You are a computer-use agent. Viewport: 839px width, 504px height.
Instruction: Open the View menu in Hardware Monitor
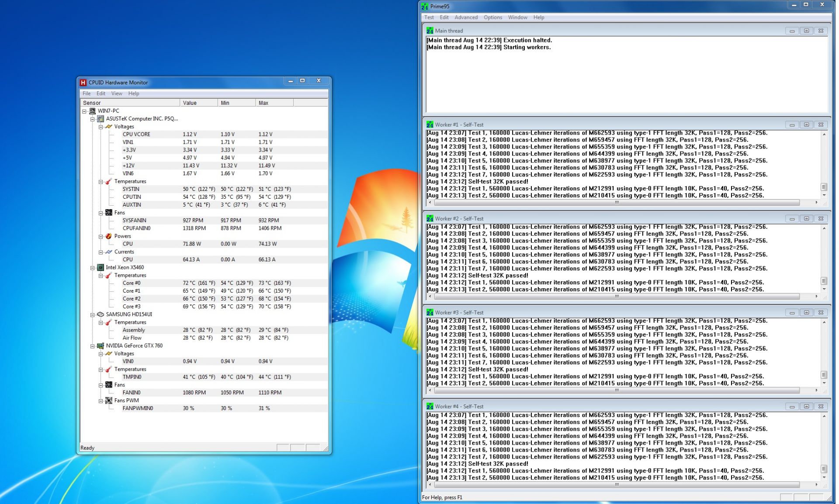tap(117, 93)
